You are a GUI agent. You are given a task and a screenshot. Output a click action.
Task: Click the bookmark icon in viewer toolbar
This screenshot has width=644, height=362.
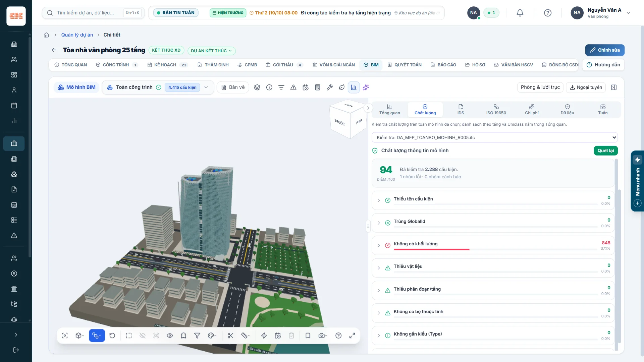(x=308, y=336)
